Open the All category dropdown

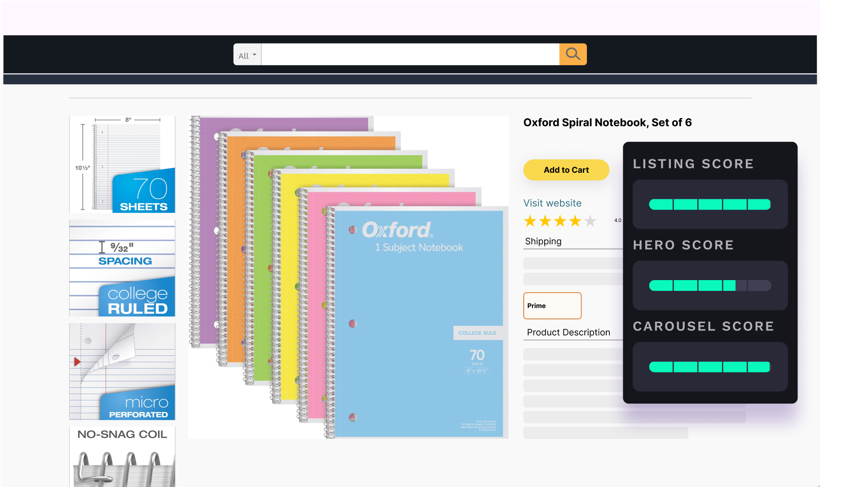coord(247,55)
